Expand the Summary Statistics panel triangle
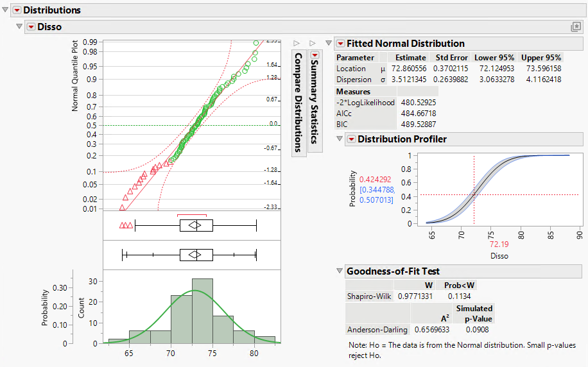The height and width of the screenshot is (367, 588). (x=313, y=43)
